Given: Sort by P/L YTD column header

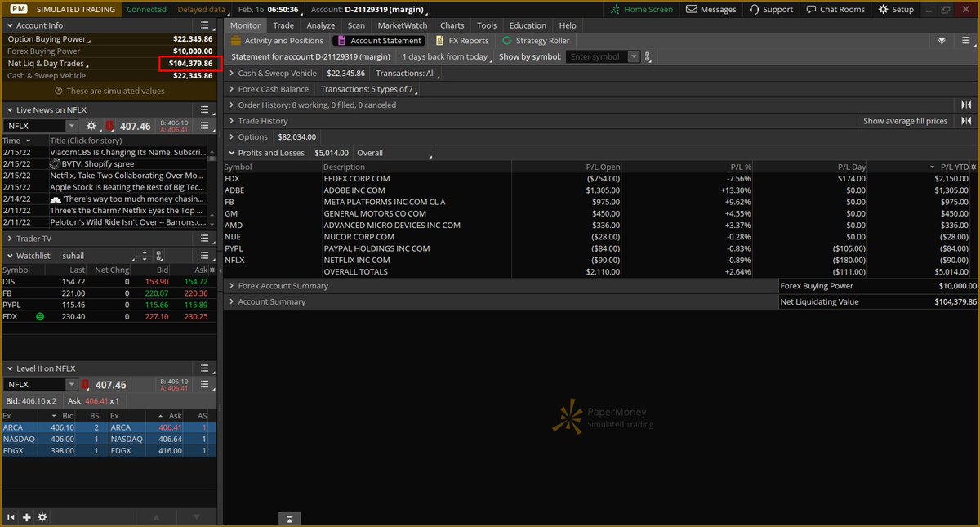Looking at the screenshot, I should click(954, 167).
